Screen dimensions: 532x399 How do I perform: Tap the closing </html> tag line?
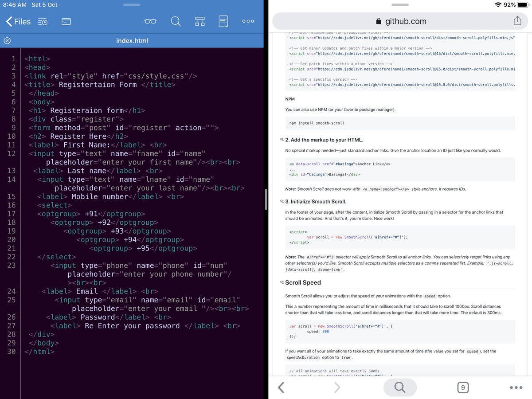pos(39,352)
